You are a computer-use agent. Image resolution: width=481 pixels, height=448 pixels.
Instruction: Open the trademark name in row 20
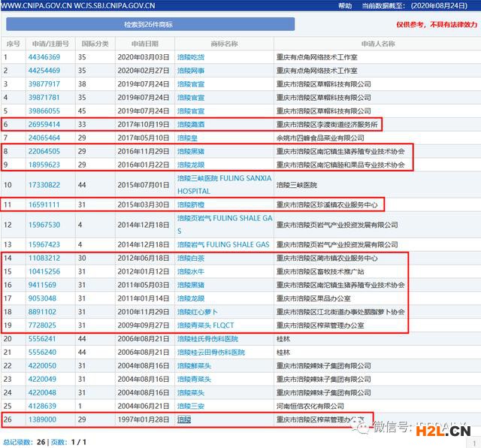click(x=207, y=339)
